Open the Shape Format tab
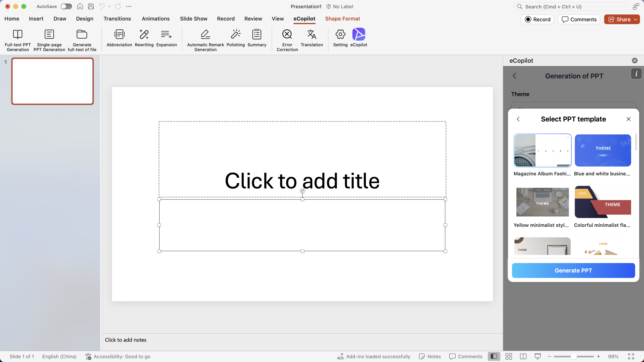The image size is (644, 362). 342,19
